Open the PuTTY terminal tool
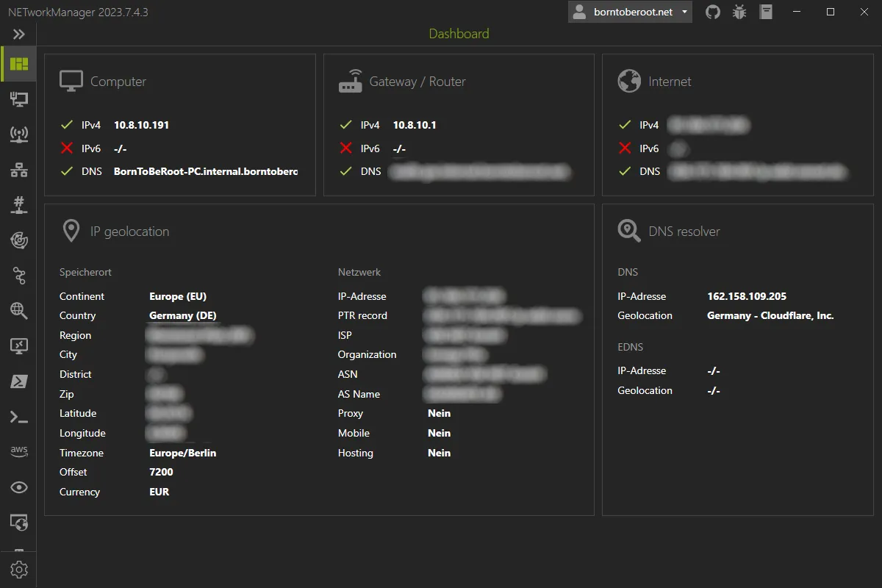Viewport: 882px width, 588px height. [18, 416]
